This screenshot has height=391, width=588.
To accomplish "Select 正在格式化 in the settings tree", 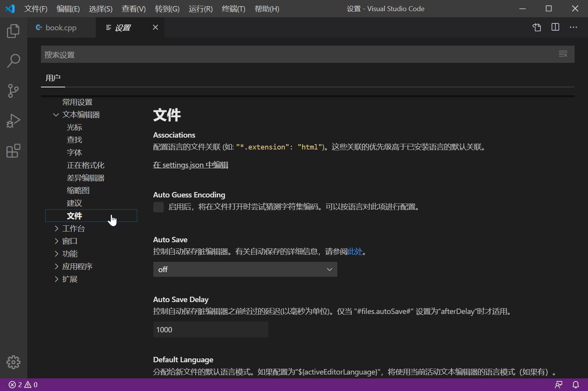I will click(85, 165).
